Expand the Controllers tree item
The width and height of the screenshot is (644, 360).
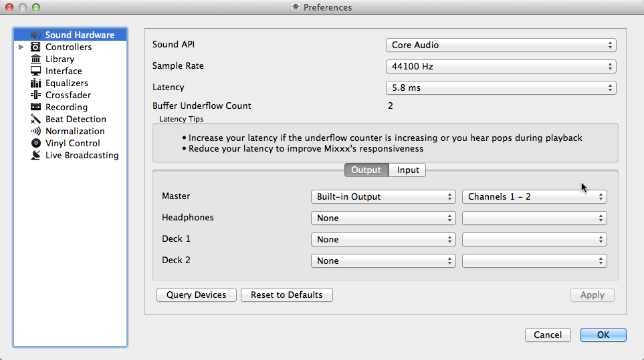pyautogui.click(x=21, y=47)
